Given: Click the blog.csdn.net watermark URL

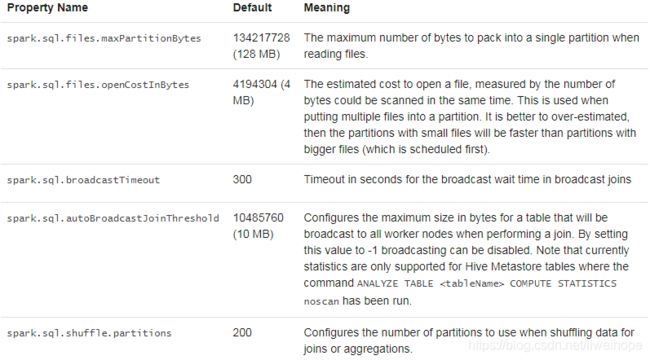Looking at the screenshot, I should pos(555,345).
